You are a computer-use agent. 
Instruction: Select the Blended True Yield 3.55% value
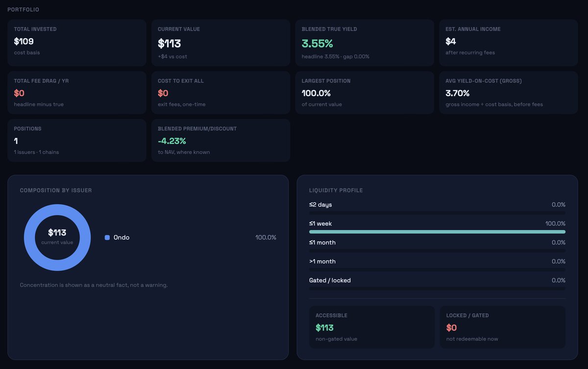click(318, 44)
